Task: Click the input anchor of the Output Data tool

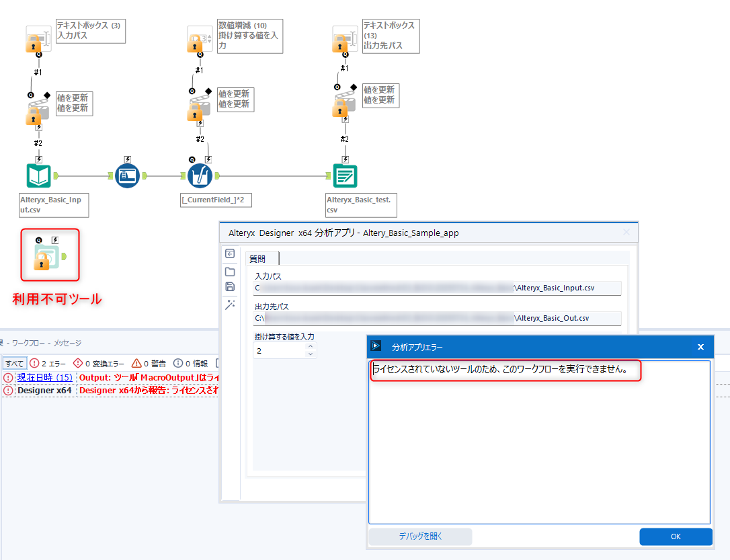Action: [328, 175]
